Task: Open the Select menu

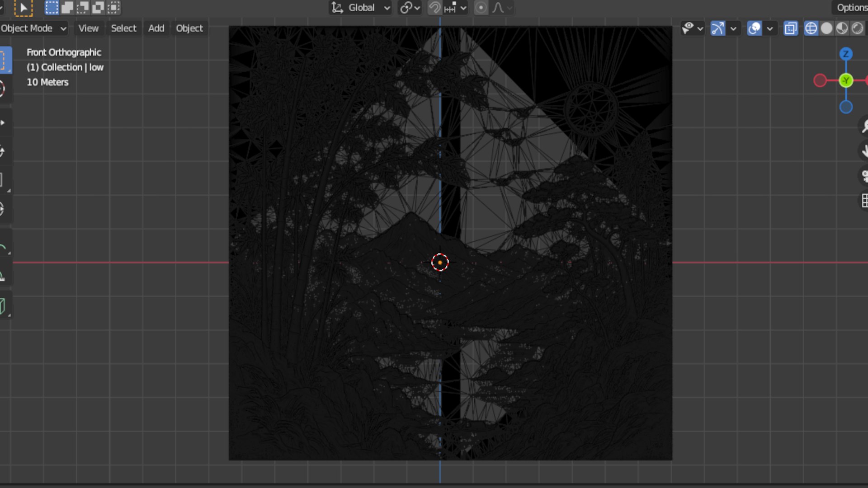Action: 123,28
